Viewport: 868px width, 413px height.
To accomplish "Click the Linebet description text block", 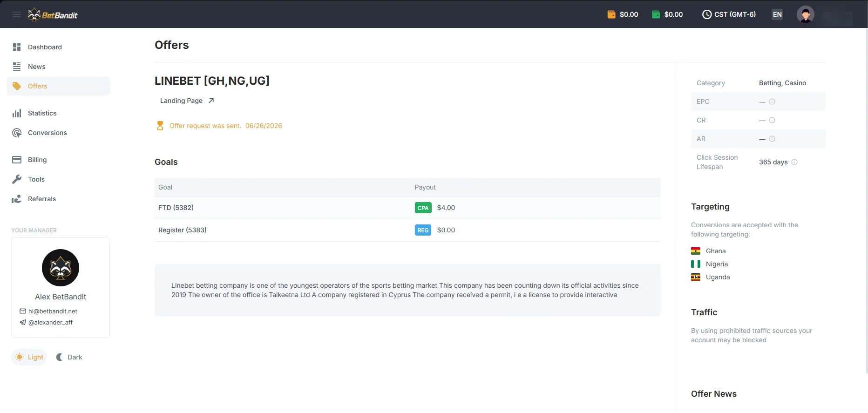I will 407,290.
